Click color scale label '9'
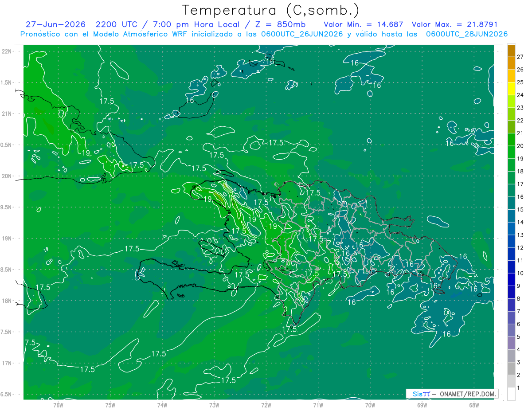532x411 pixels. coord(519,286)
